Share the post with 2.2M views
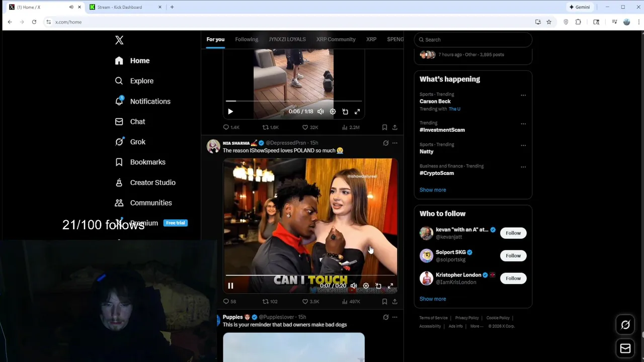The image size is (644, 362). [x=395, y=127]
